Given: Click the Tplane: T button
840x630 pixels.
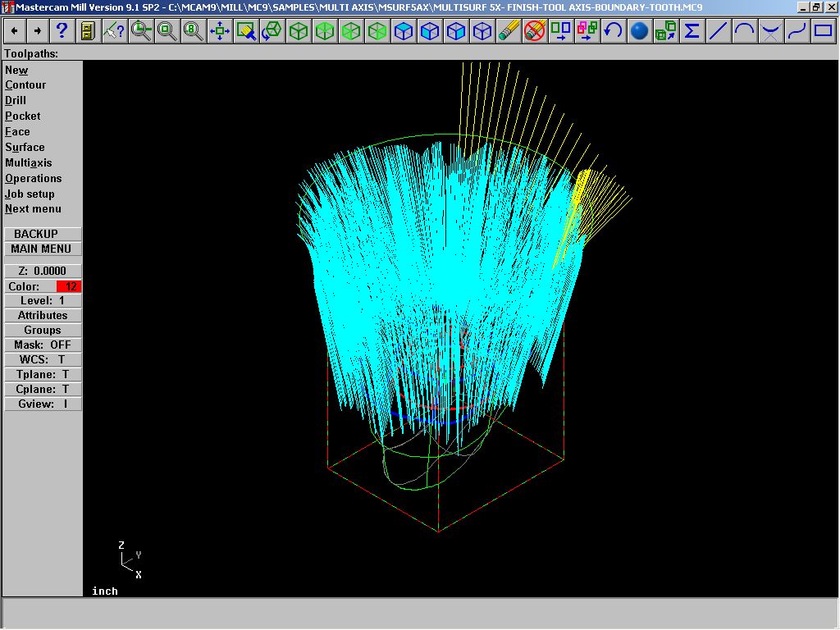Looking at the screenshot, I should pyautogui.click(x=43, y=374).
